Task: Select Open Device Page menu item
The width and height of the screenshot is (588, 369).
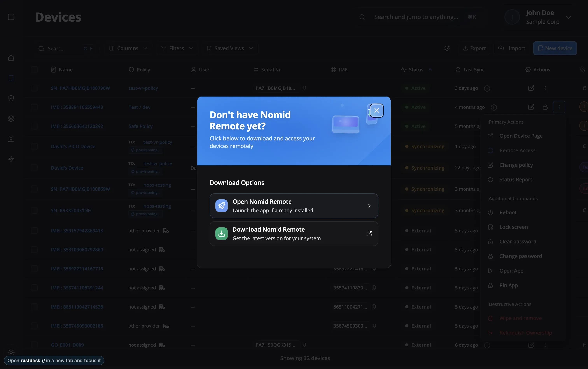Action: pyautogui.click(x=521, y=136)
